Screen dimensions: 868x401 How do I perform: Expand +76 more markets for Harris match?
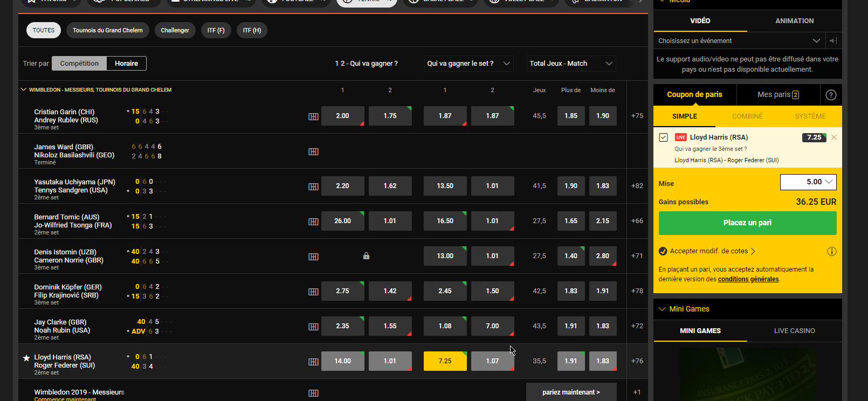637,361
